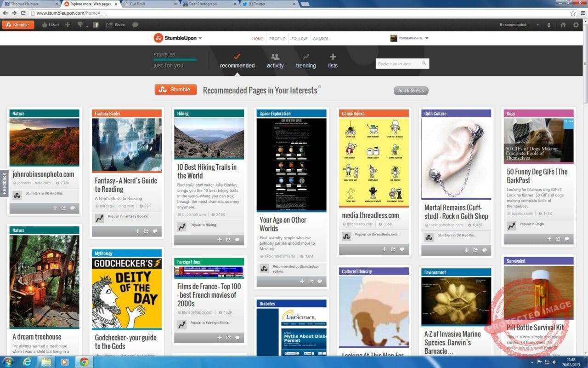Select the activity section tab
This screenshot has height=368, width=588.
[x=275, y=61]
